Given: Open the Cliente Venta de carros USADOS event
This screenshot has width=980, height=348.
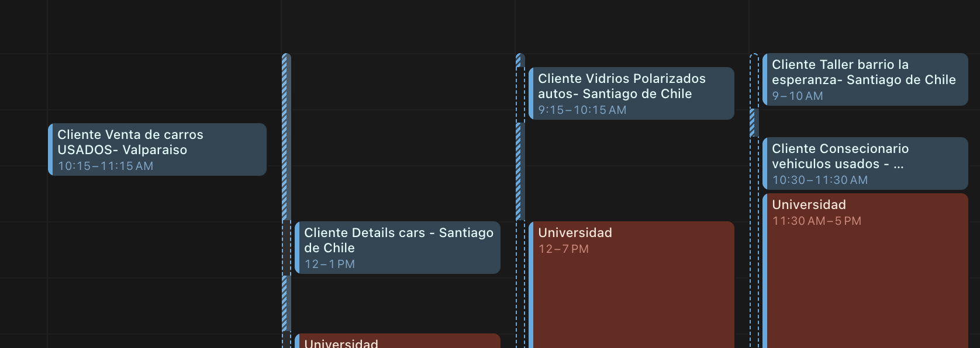Looking at the screenshot, I should point(157,142).
